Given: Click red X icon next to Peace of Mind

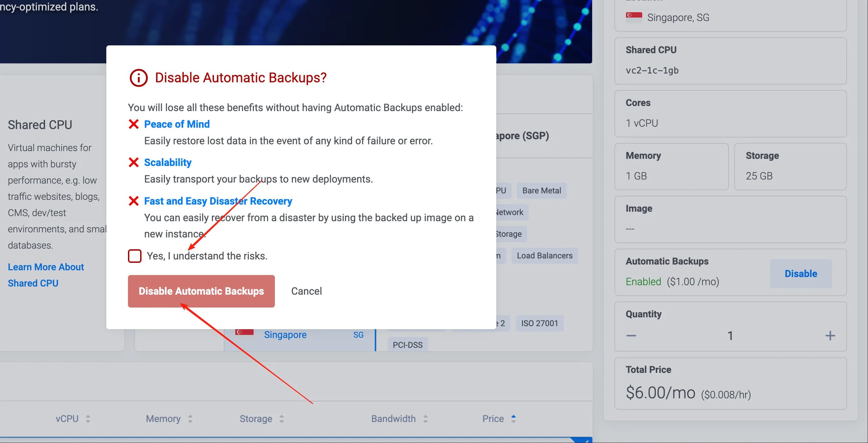Looking at the screenshot, I should coord(134,124).
